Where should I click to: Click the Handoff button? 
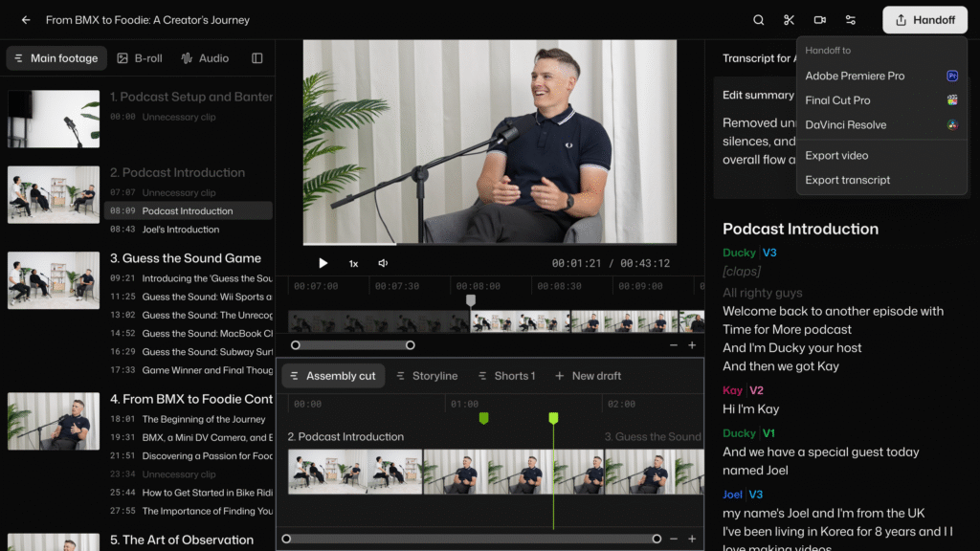click(924, 19)
